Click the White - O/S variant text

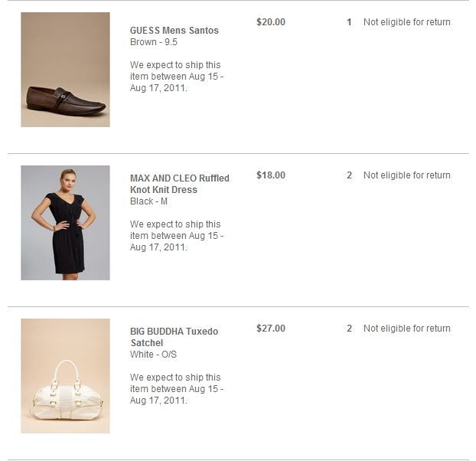tap(153, 355)
